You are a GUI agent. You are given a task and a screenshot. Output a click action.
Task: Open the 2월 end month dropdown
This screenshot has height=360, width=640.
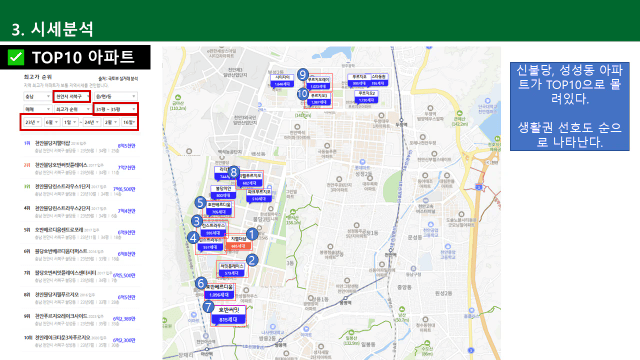tap(111, 122)
